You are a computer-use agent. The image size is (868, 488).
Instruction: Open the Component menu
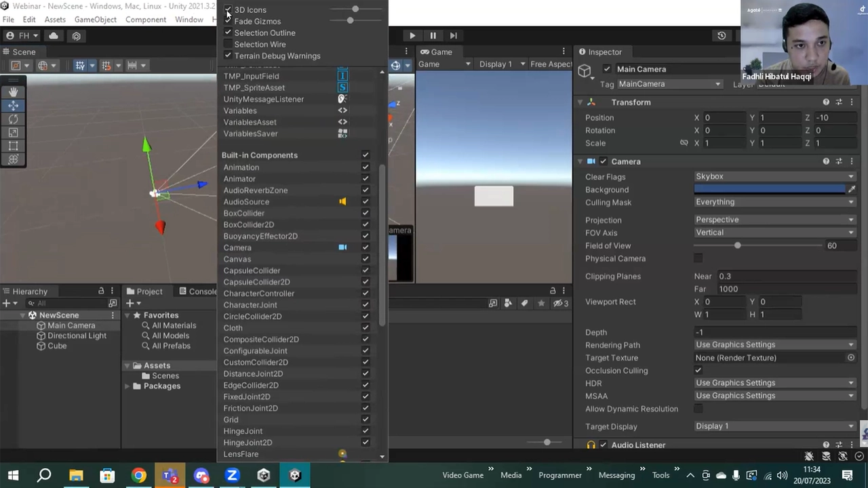click(x=146, y=20)
